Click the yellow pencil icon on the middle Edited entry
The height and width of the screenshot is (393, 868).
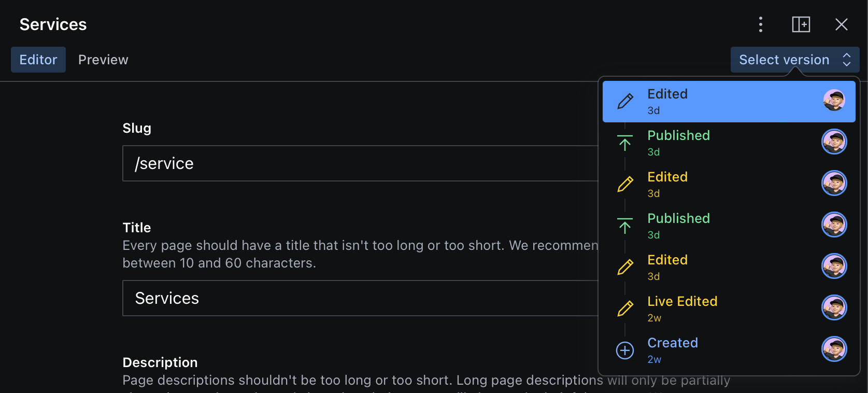point(625,183)
